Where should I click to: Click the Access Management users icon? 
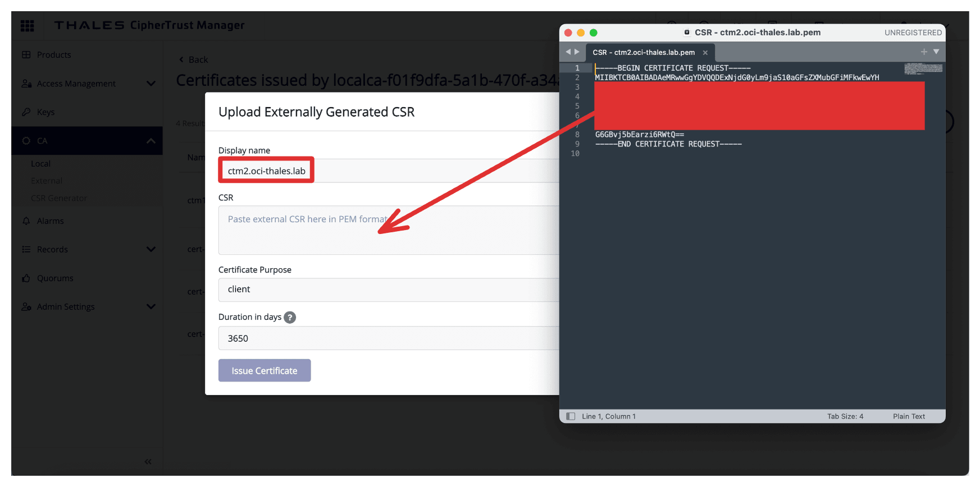click(x=26, y=83)
